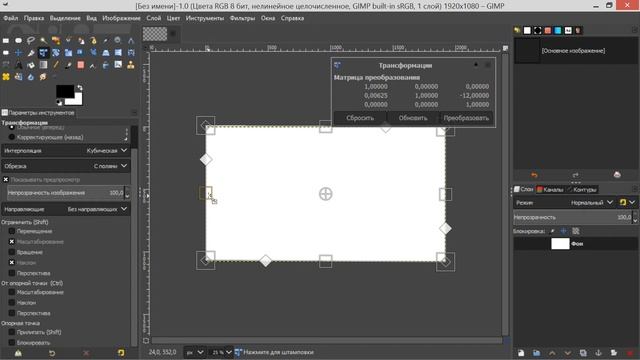The height and width of the screenshot is (360, 640).
Task: Select the Paintbrush tool
Action: (x=68, y=65)
